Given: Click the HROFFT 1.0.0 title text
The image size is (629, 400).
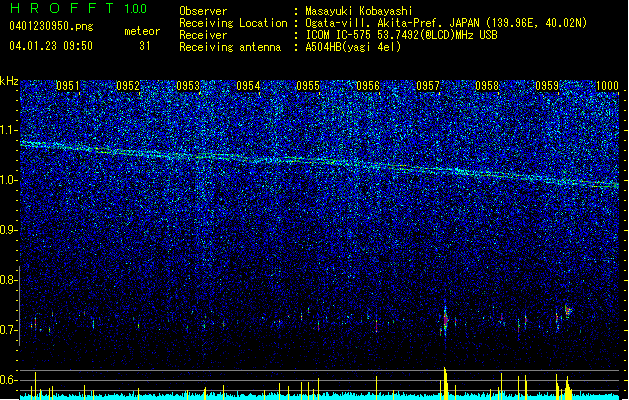Looking at the screenshot, I should (x=79, y=8).
